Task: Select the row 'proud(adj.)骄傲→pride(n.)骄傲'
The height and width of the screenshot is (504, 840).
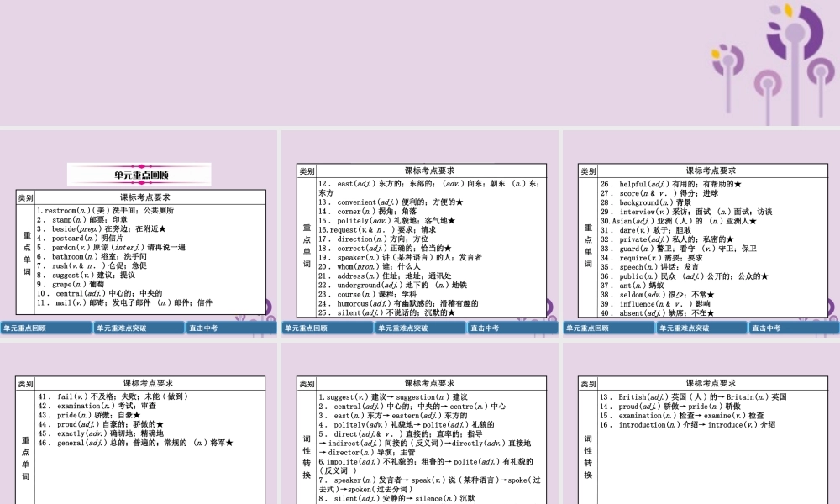Action: (x=670, y=407)
